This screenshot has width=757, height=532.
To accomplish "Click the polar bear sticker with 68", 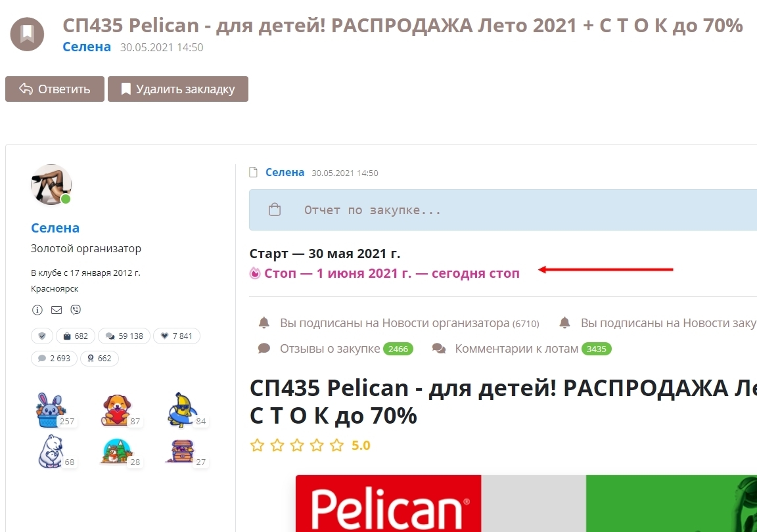I will click(51, 451).
